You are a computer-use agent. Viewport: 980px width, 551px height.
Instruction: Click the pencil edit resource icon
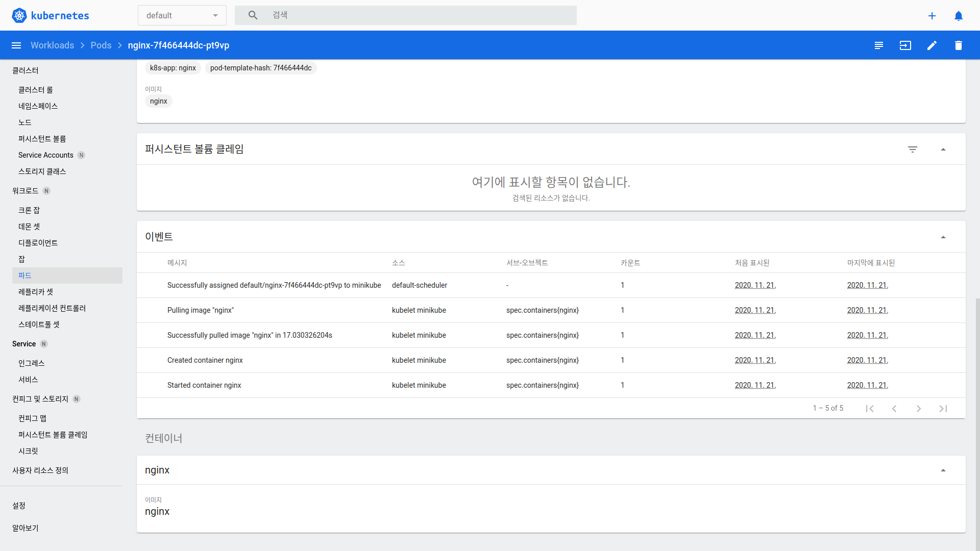coord(932,45)
